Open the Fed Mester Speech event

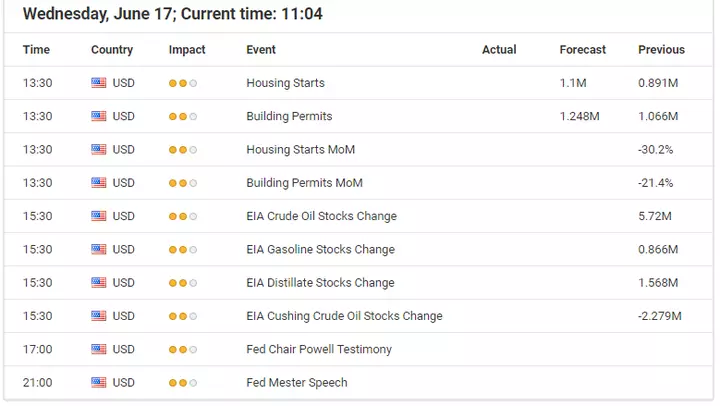pyautogui.click(x=297, y=383)
